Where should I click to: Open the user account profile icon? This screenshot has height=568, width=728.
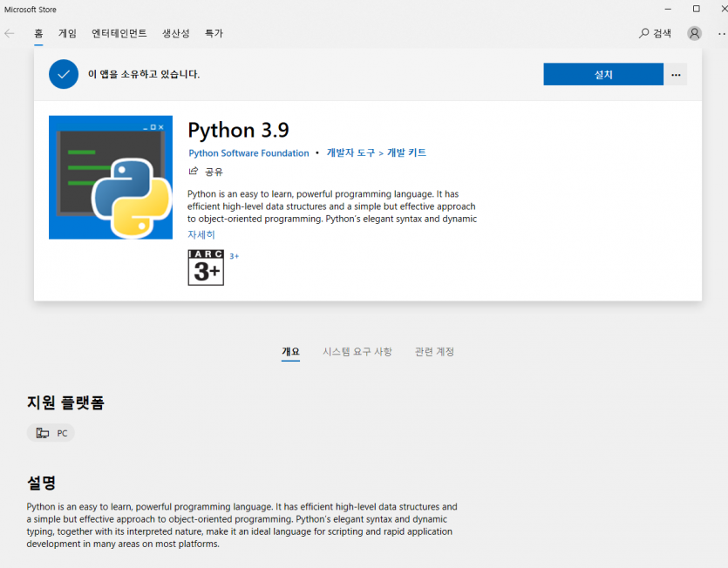click(x=694, y=33)
